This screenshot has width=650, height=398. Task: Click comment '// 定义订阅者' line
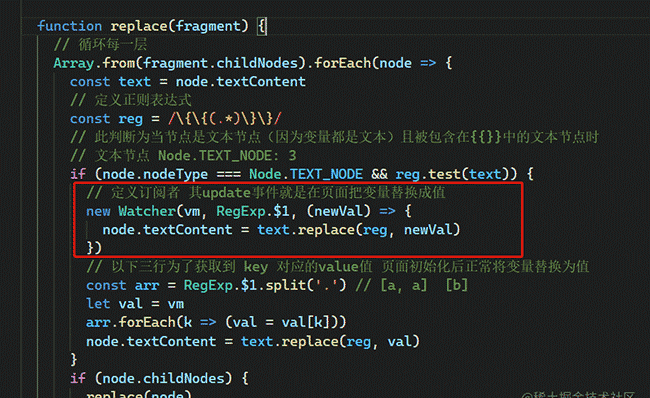(266, 193)
